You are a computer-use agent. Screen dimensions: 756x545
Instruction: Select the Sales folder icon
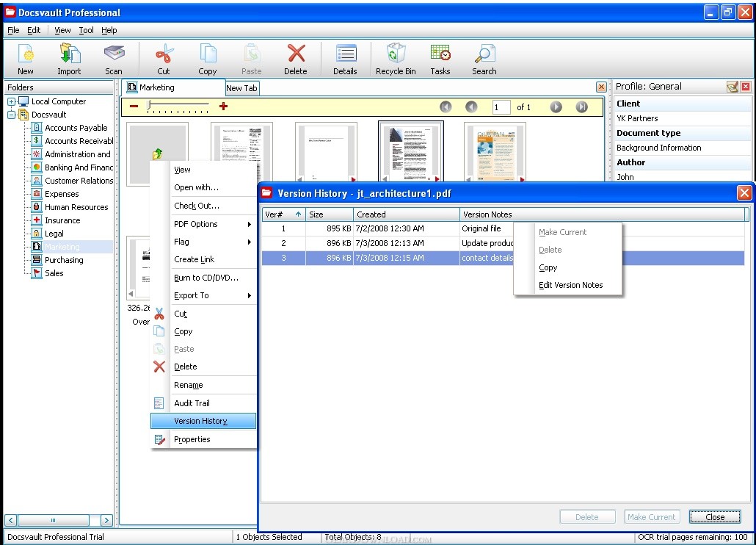37,273
